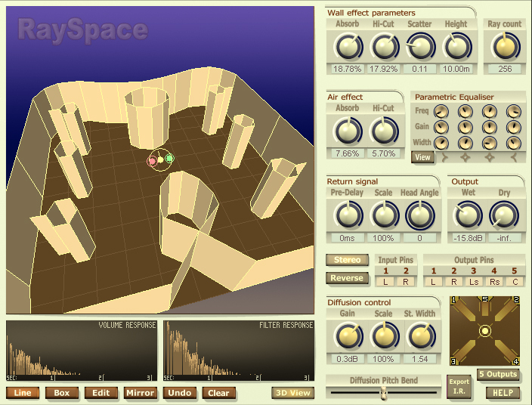Toggle the 3D View button
The width and height of the screenshot is (532, 405).
pos(292,393)
